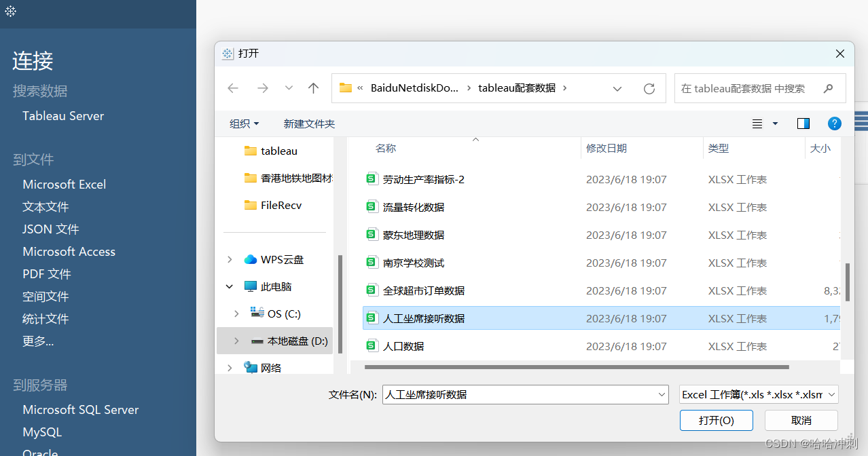Viewport: 868px width, 456px height.
Task: Click the navigation pane vertical scrollbar
Action: tap(340, 304)
